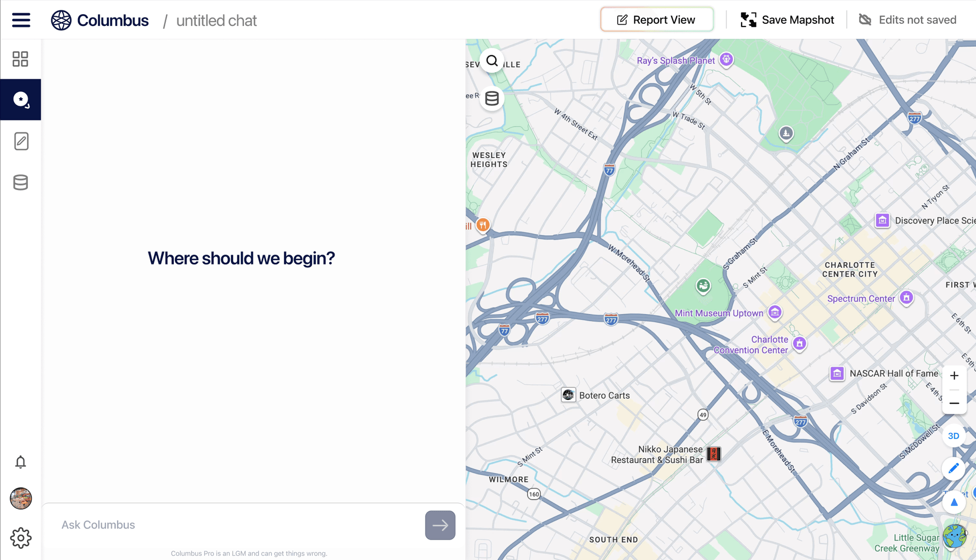Select the chat icon in sidebar

pos(20,100)
